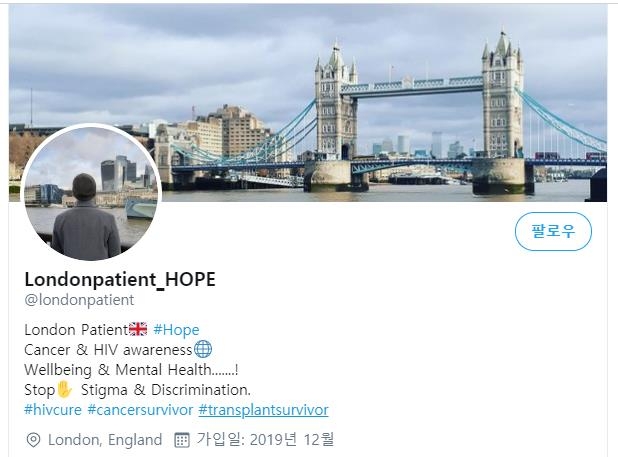Follow the #transplantsurvivor hashtag link
Screen dimensions: 618x457
click(263, 410)
